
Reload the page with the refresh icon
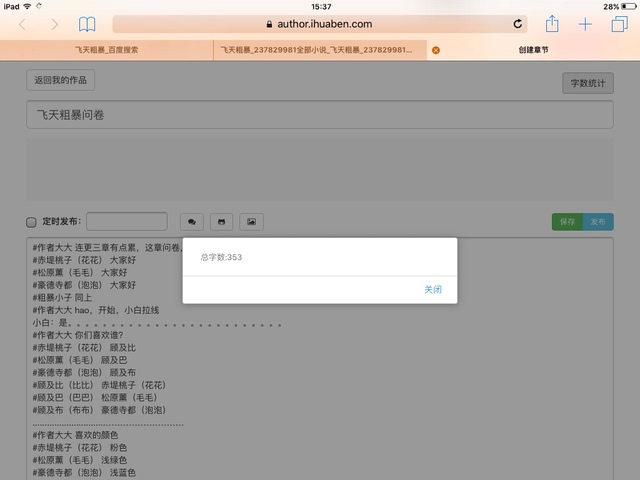click(x=518, y=24)
